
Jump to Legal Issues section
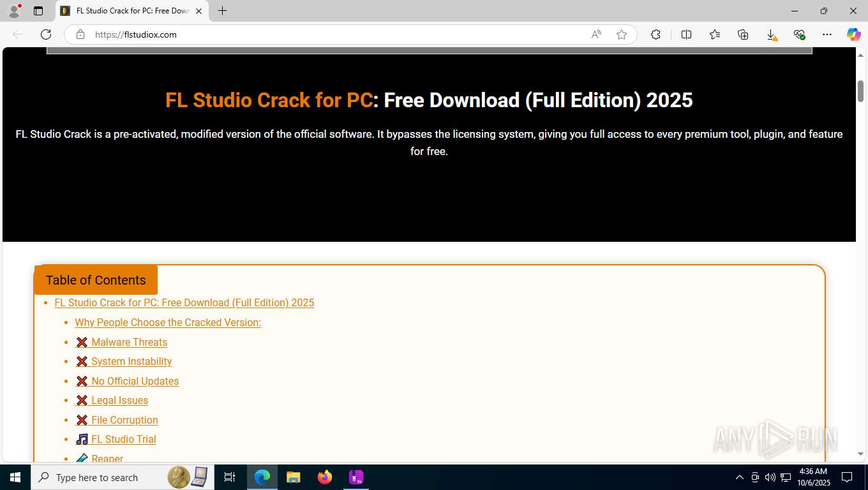pyautogui.click(x=112, y=400)
